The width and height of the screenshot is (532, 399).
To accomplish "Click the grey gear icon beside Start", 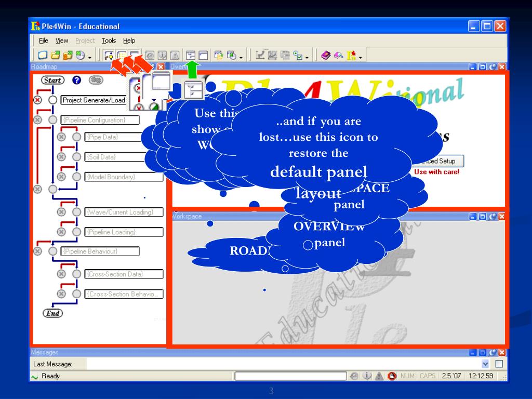I will pos(96,80).
